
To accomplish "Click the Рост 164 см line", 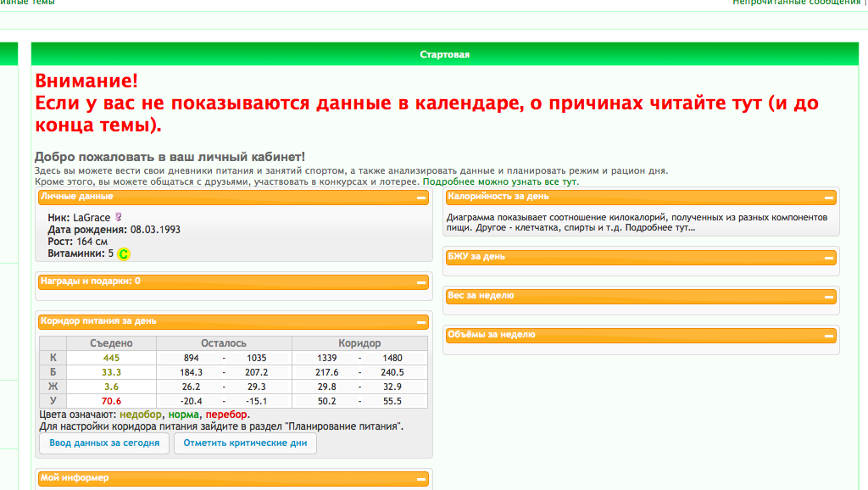I will click(x=77, y=242).
